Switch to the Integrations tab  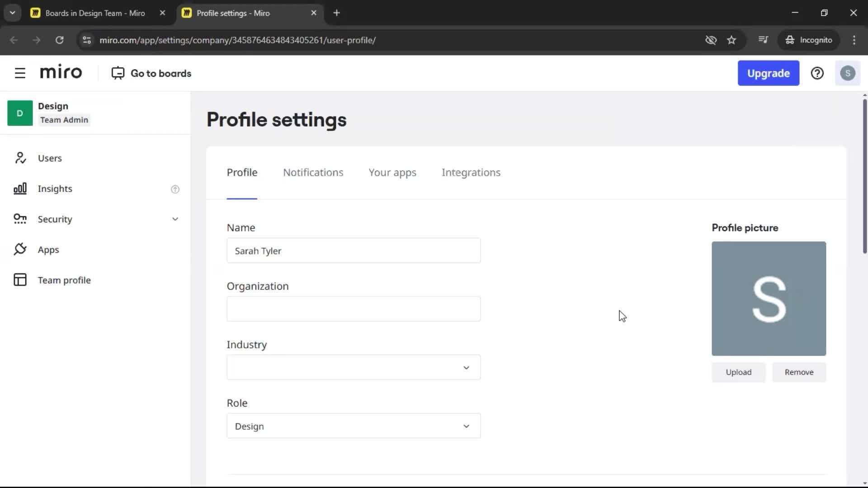click(471, 173)
